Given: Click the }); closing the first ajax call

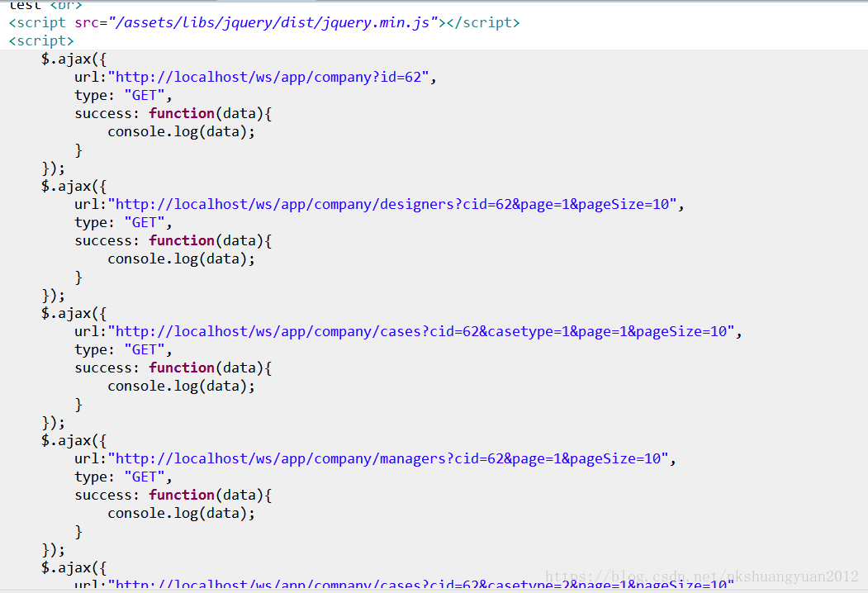Looking at the screenshot, I should (x=54, y=168).
